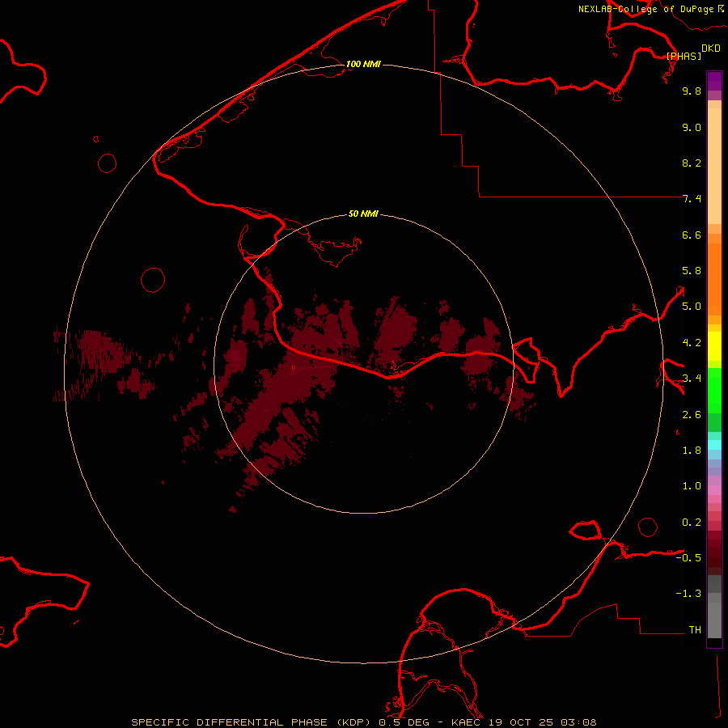728x728 pixels.
Task: Click the KAEC station identifier in caption
Action: (x=466, y=722)
